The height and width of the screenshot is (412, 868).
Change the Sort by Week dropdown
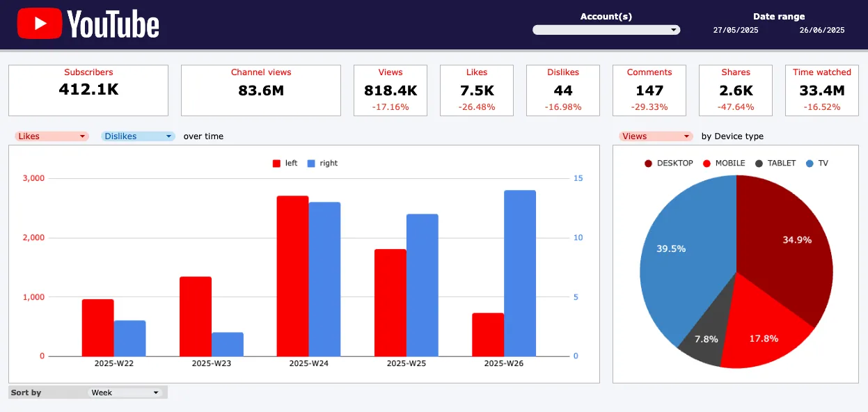tap(126, 393)
